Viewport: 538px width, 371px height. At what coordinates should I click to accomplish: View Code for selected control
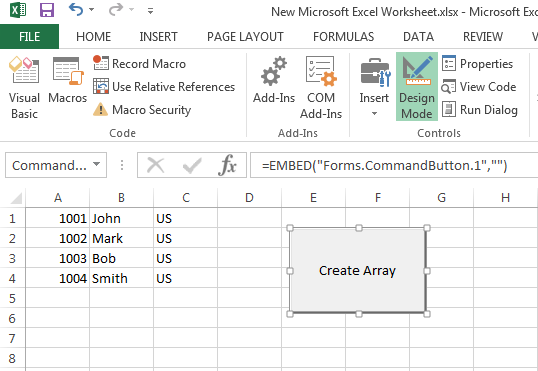(x=479, y=87)
